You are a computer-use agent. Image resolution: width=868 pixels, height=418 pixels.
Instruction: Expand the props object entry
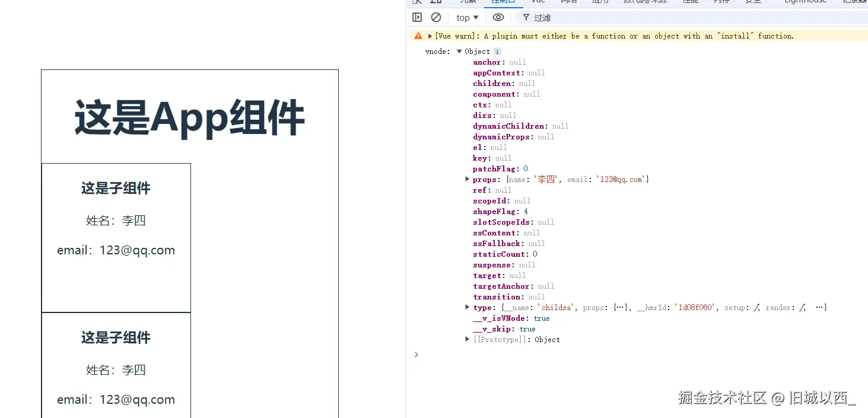point(468,179)
